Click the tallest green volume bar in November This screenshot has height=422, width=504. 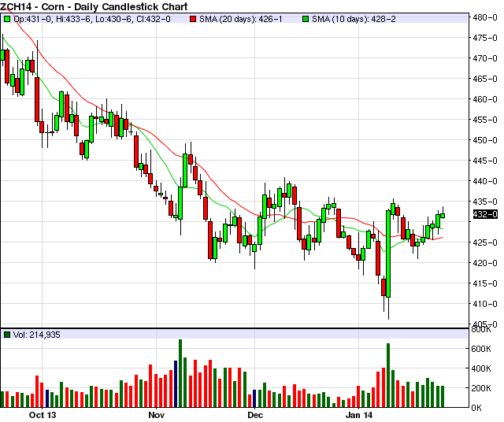[x=180, y=373]
